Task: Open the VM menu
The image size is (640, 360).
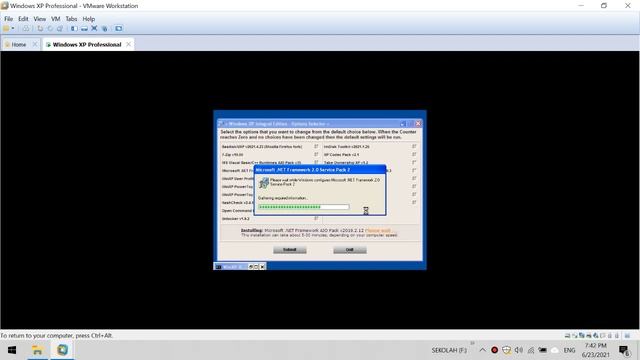Action: (56, 19)
